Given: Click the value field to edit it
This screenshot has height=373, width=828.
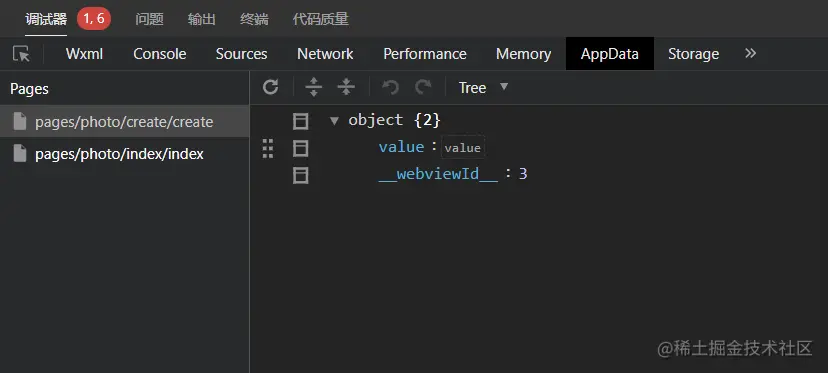Looking at the screenshot, I should point(463,148).
